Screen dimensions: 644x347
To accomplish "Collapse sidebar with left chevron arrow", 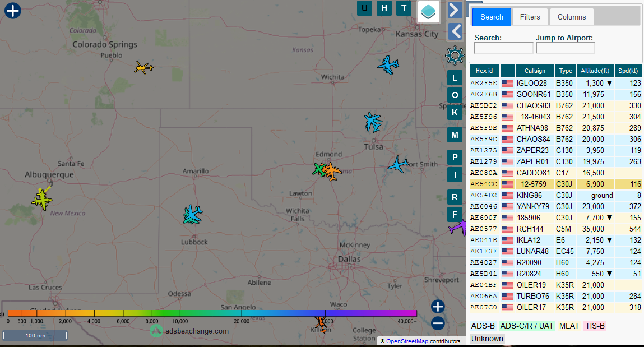I will [455, 31].
